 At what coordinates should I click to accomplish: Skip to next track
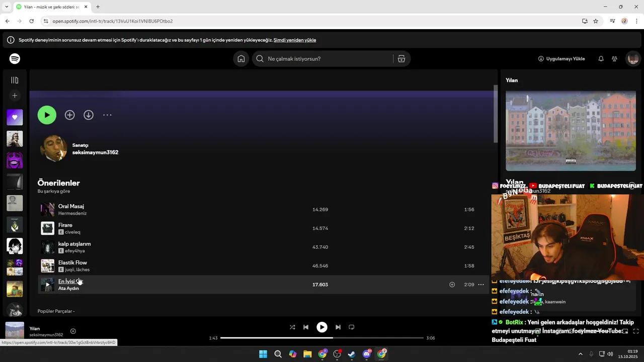click(338, 327)
